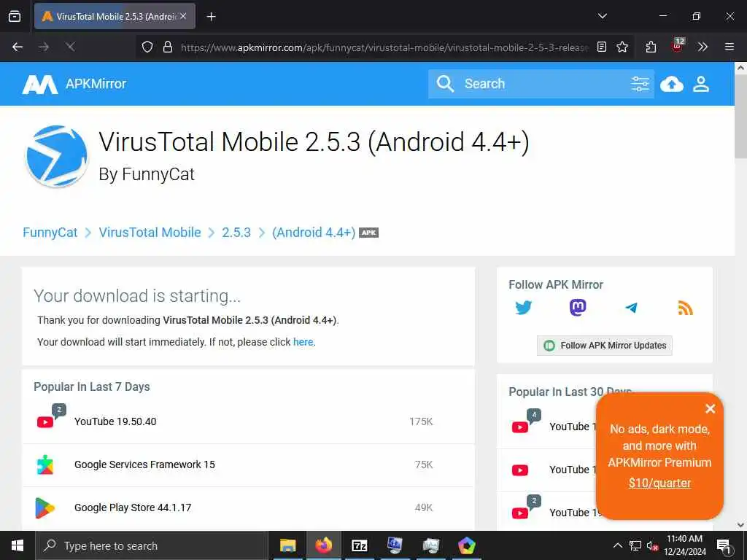Viewport: 747px width, 560px height.
Task: Click the address bar URL
Action: (384, 47)
